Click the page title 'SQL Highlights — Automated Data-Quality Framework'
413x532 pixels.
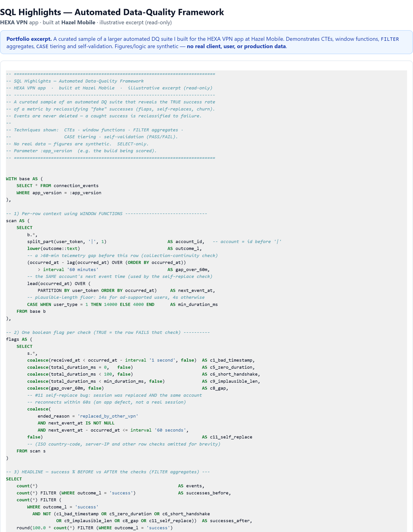(112, 12)
